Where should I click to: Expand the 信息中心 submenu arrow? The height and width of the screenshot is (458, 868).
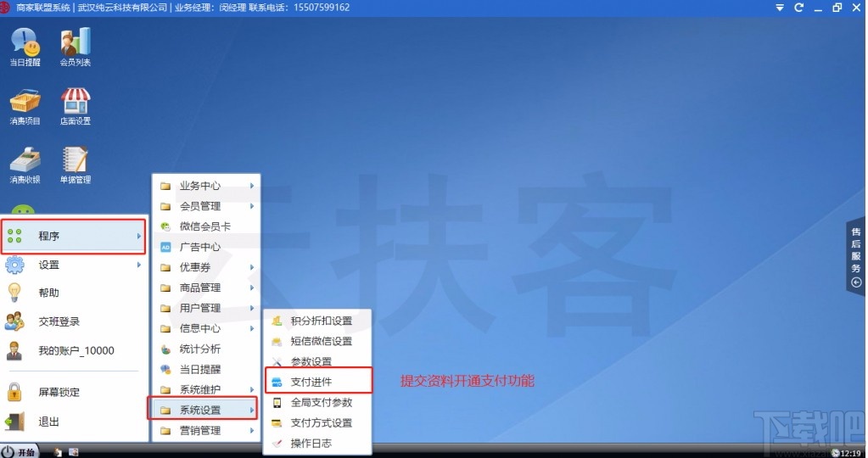(252, 328)
